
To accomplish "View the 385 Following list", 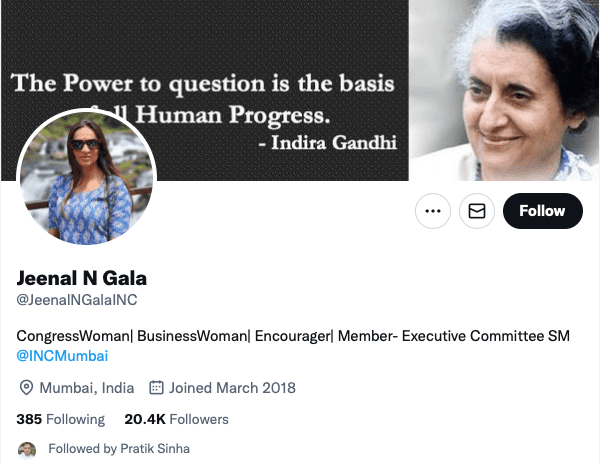I will coord(60,419).
